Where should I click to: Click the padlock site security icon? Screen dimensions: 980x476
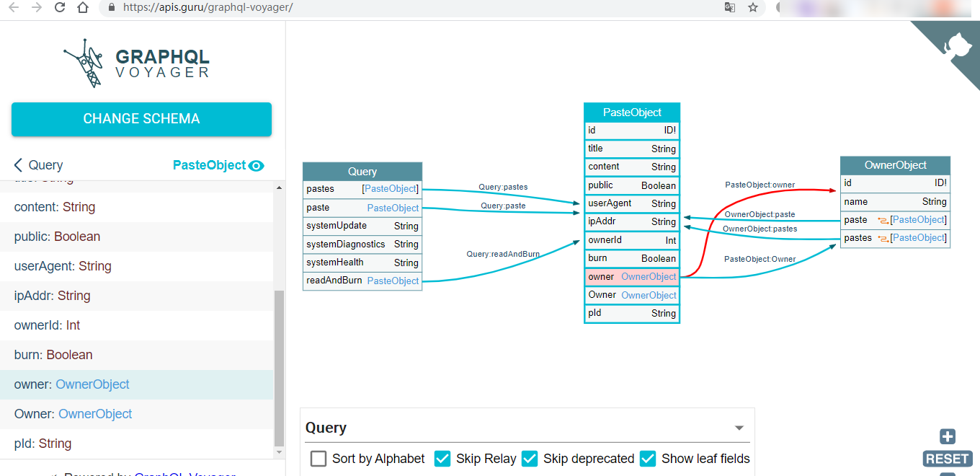pos(111,8)
